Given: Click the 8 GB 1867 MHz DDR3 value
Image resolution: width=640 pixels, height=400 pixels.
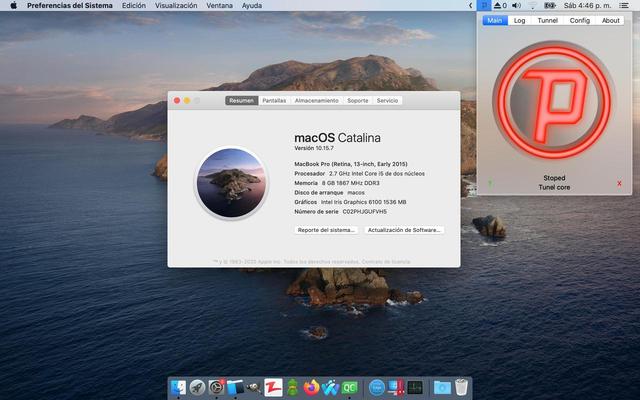Looking at the screenshot, I should click(x=351, y=183).
